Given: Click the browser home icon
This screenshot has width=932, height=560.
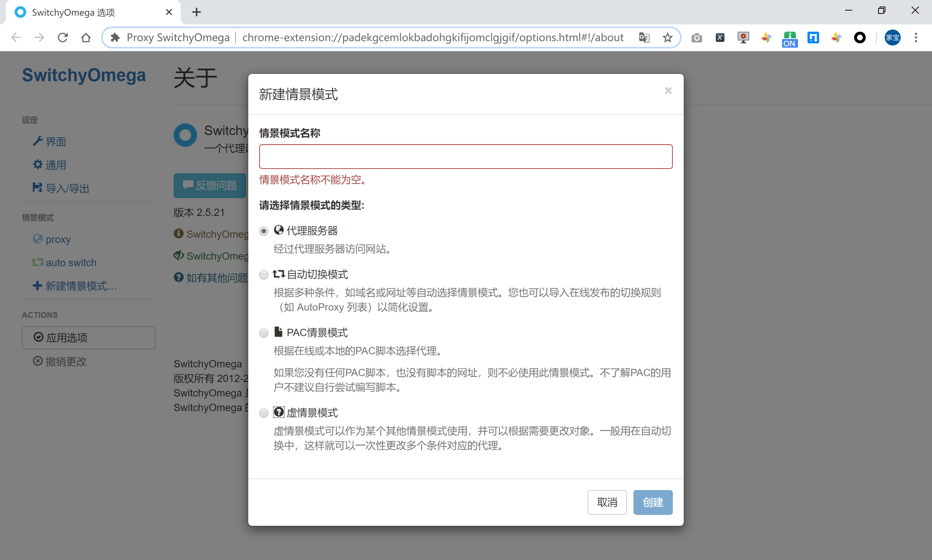Looking at the screenshot, I should (86, 38).
